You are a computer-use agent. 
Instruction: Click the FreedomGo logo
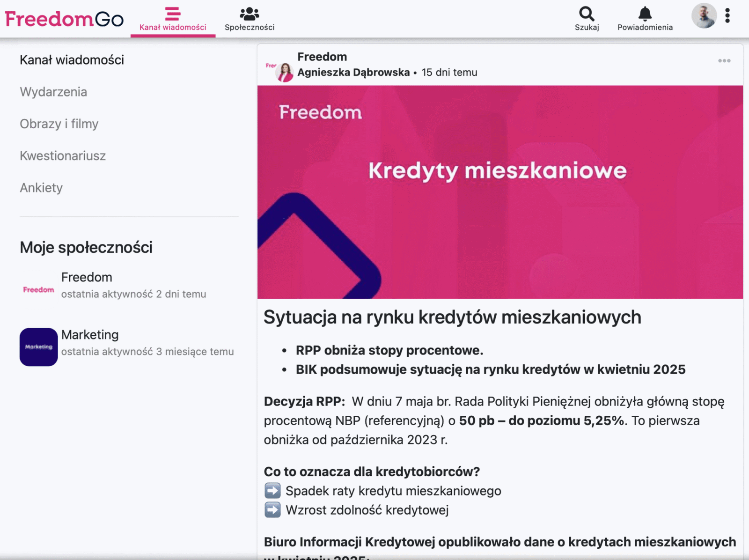(64, 19)
